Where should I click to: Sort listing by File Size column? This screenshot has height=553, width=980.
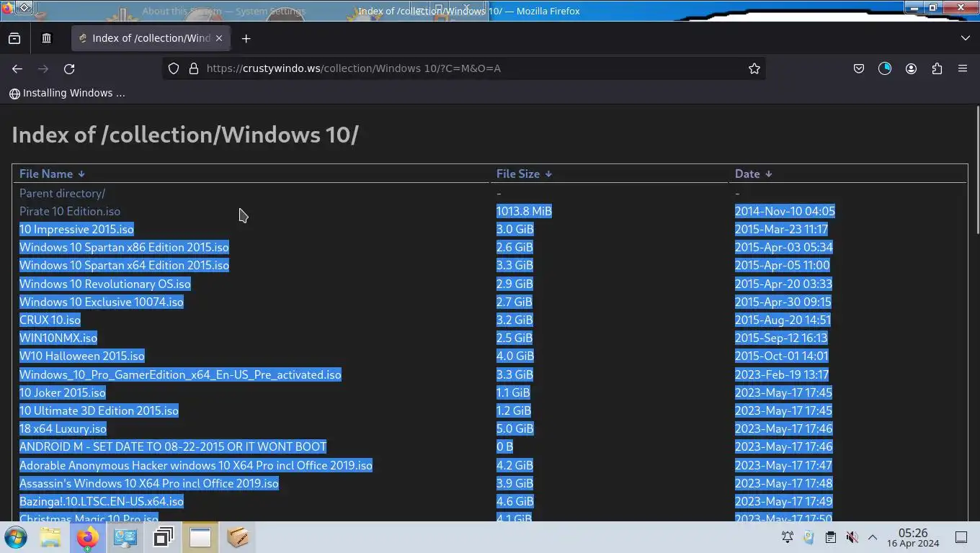524,174
